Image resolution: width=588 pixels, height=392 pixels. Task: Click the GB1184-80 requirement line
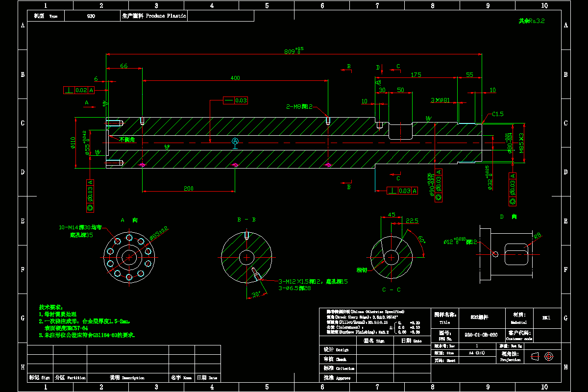(87, 335)
